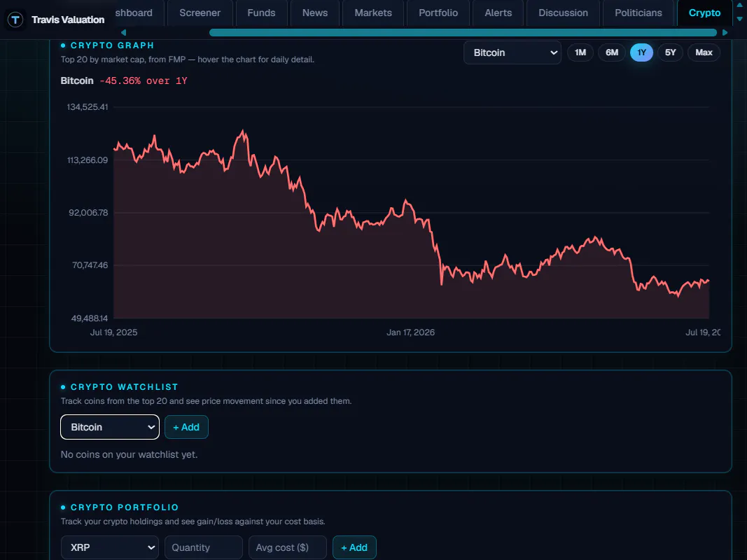Click the bold Bitcoin label above chart

[x=77, y=81]
